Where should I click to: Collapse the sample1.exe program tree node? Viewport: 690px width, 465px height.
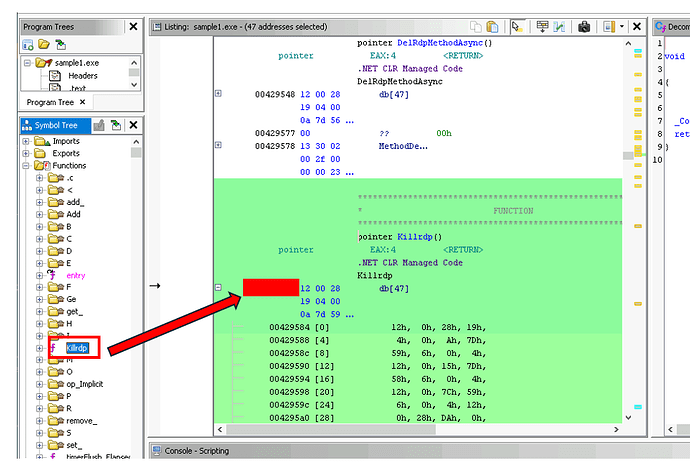pyautogui.click(x=27, y=62)
